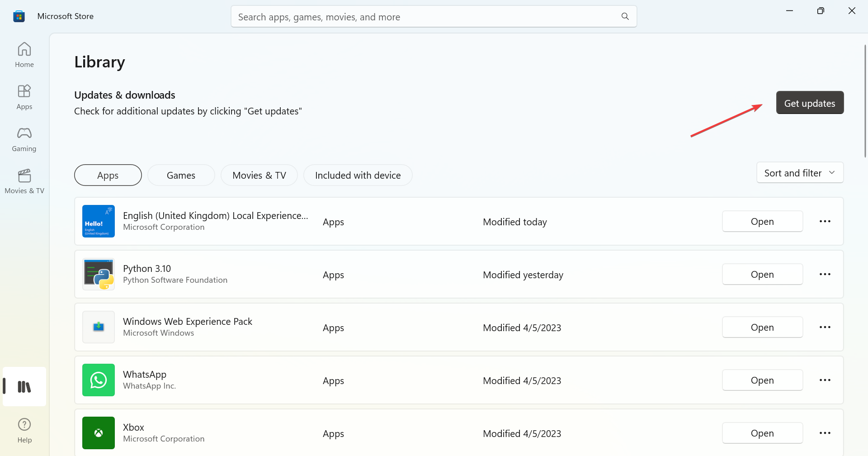Click Windows Web Experience Pack icon
The height and width of the screenshot is (456, 868).
(99, 327)
